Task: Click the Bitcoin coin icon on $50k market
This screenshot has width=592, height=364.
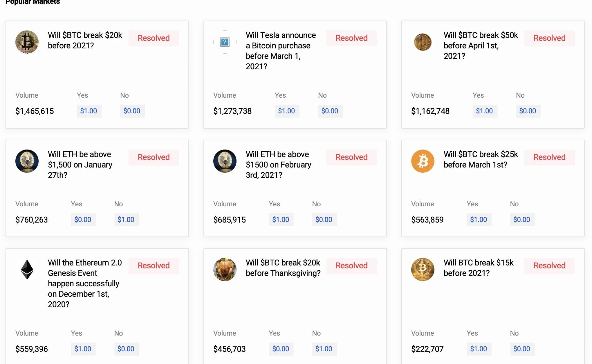Action: point(423,42)
